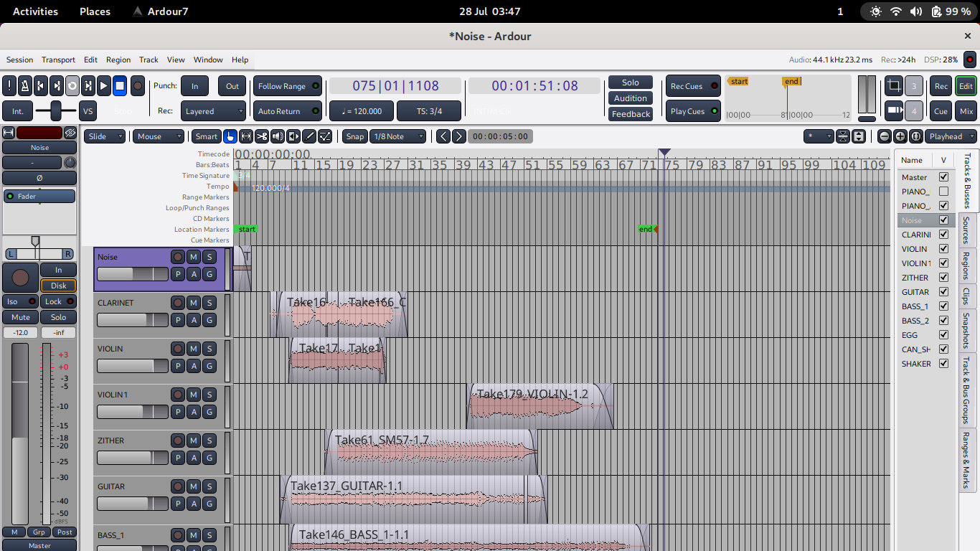Click the Punch Out button
This screenshot has width=980, height=551.
(232, 86)
